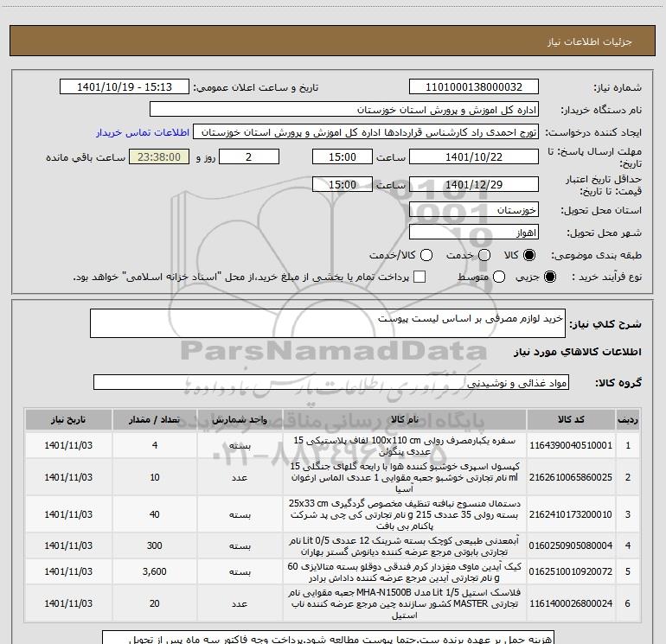This screenshot has height=644, width=666.
Task: Click the سفره یکبارمصرف رولی item name
Action: click(405, 446)
